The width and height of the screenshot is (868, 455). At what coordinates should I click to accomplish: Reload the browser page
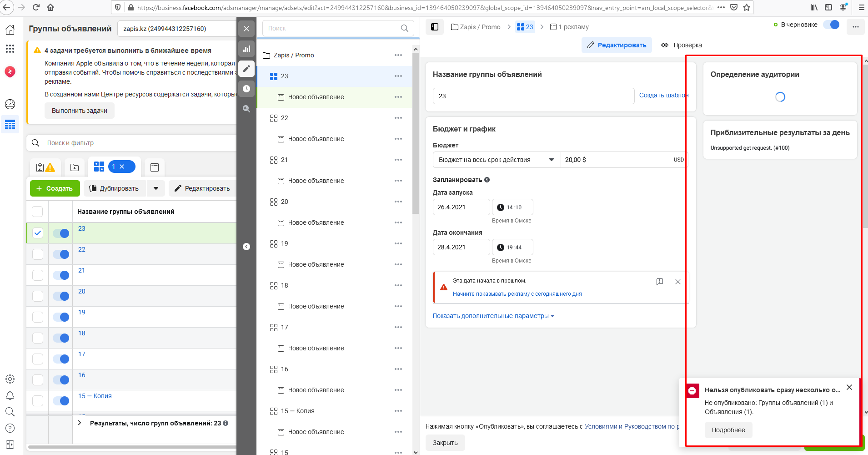coord(36,7)
